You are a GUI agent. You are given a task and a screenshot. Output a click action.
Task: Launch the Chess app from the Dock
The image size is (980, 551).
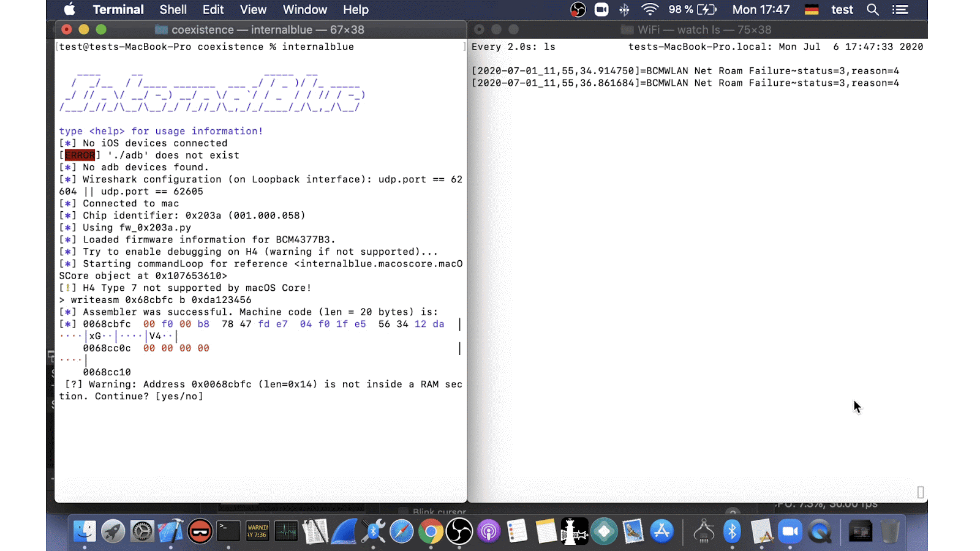pos(575,531)
